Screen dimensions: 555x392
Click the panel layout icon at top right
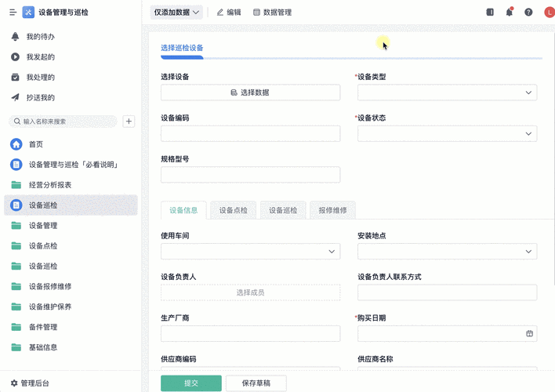pos(490,13)
